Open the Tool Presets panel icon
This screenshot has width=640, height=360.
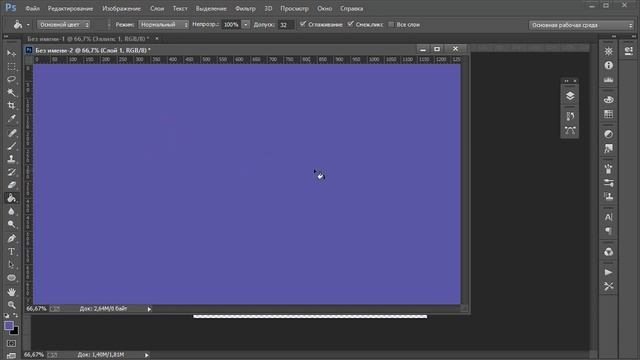pos(608,287)
